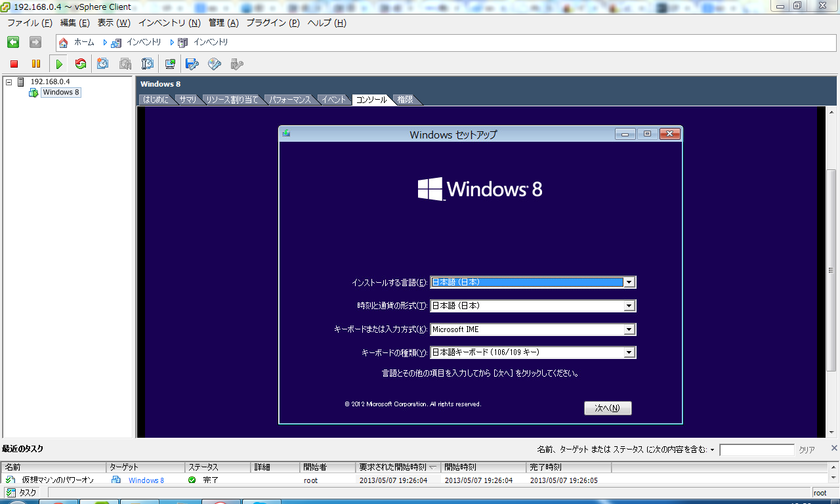Screen dimensions: 840x504
Task: Click the floppy drive connection icon
Action: 192,64
